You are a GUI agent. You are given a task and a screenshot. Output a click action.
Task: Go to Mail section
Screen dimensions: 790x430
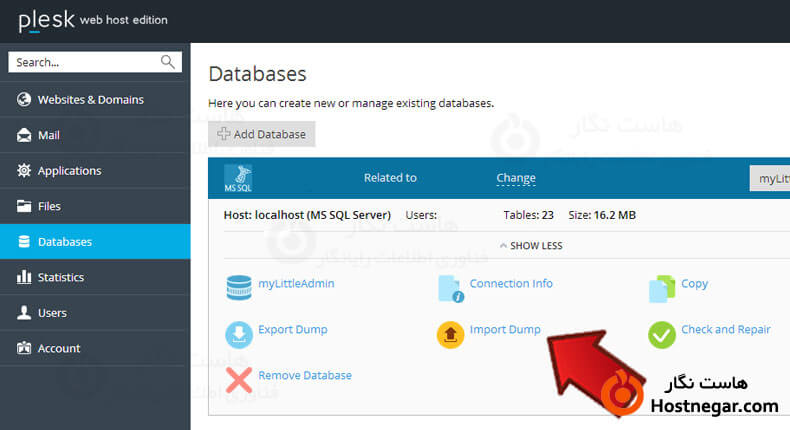[50, 135]
